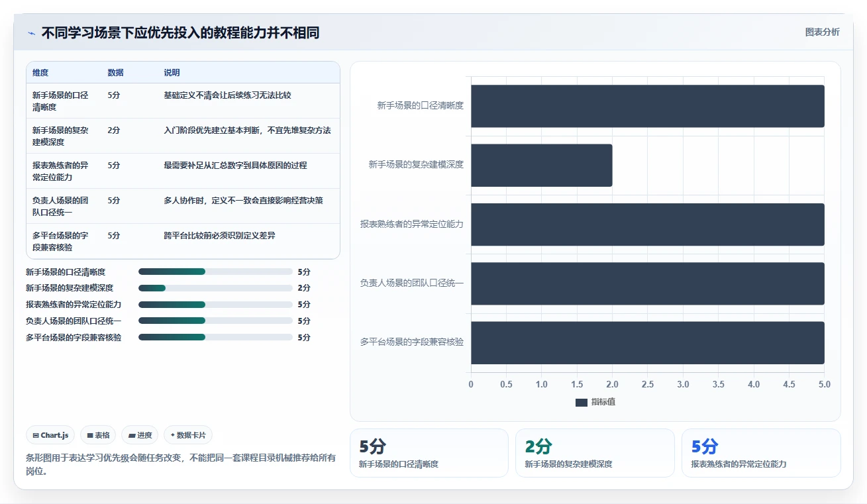
Task: Click the chart bar for 负责人场景的团队口径统一
Action: tap(648, 283)
